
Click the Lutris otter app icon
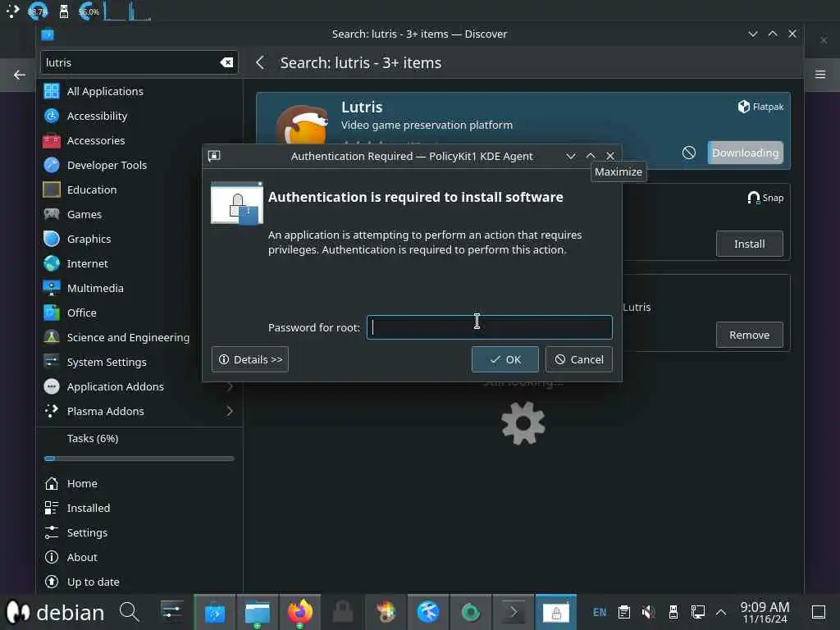tap(303, 126)
